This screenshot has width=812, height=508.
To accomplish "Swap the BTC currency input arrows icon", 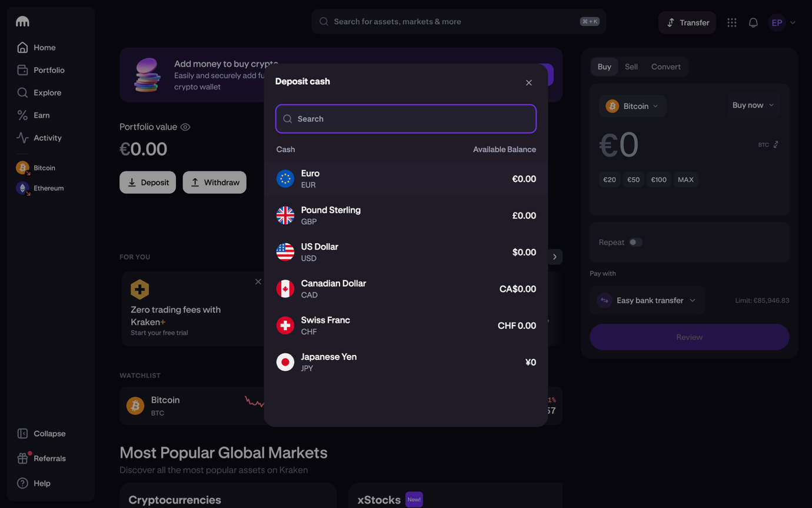I will [x=776, y=144].
